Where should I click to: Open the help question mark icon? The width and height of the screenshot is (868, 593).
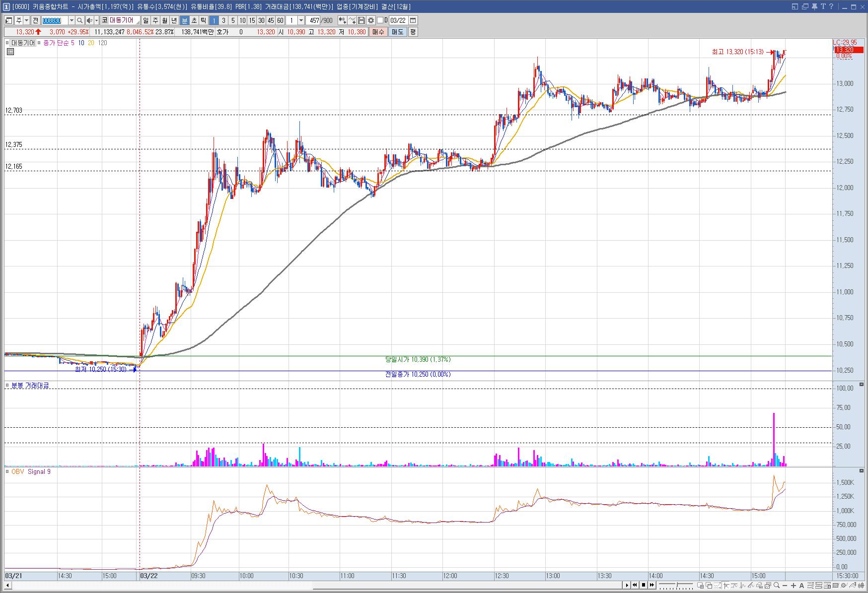pos(831,6)
